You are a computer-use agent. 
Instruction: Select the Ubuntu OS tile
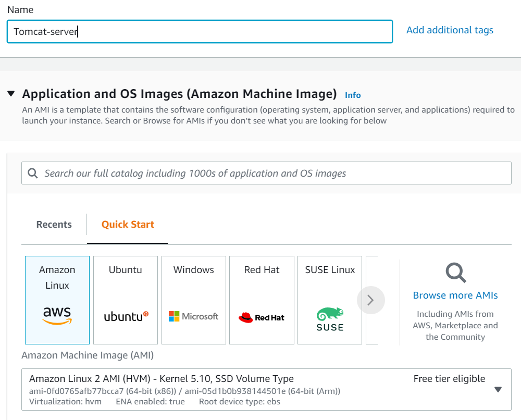click(x=125, y=300)
